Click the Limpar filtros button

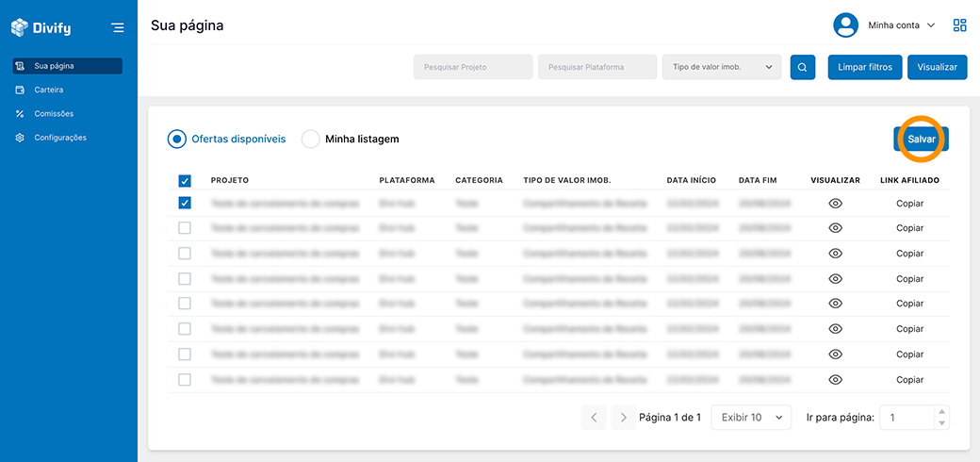(x=866, y=67)
